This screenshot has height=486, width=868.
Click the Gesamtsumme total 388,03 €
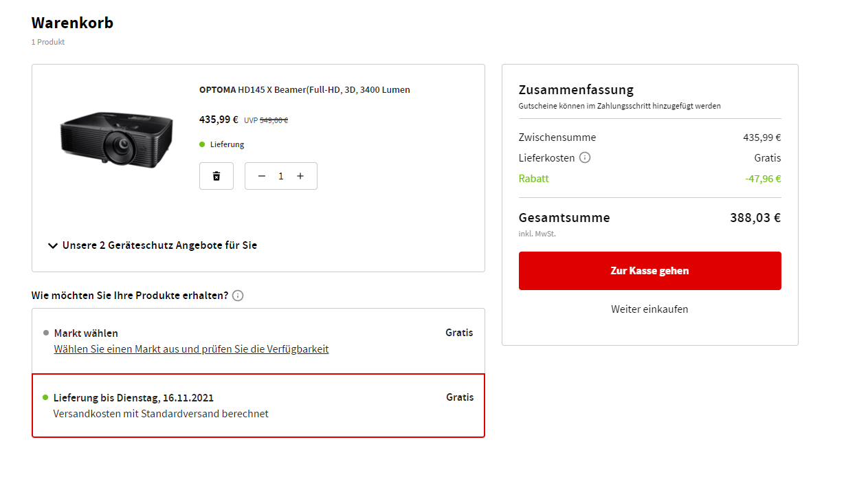(x=755, y=218)
